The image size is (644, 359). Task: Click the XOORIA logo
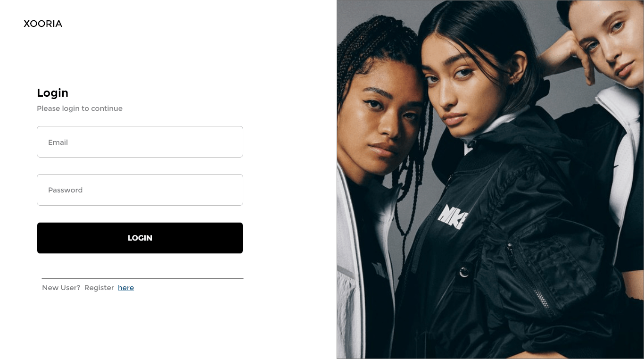[43, 24]
